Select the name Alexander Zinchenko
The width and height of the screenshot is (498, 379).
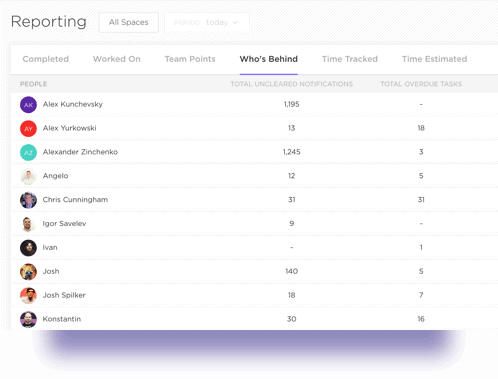pyautogui.click(x=80, y=152)
